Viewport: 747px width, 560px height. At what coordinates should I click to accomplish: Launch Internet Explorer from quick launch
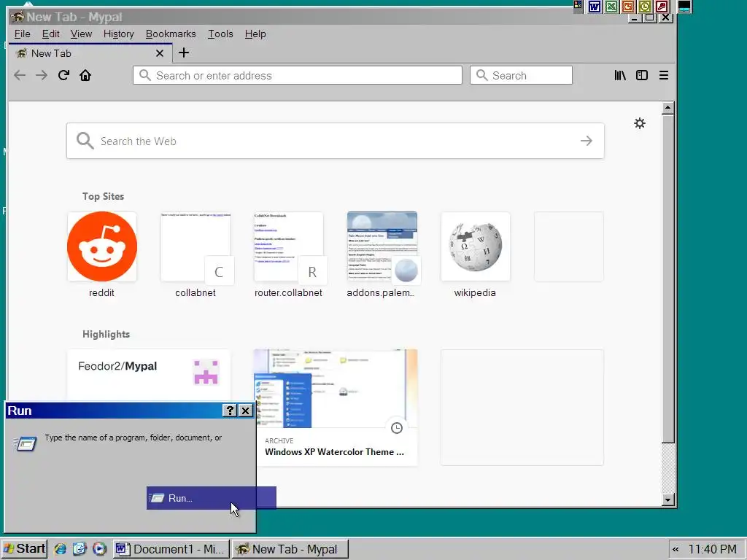click(x=60, y=548)
